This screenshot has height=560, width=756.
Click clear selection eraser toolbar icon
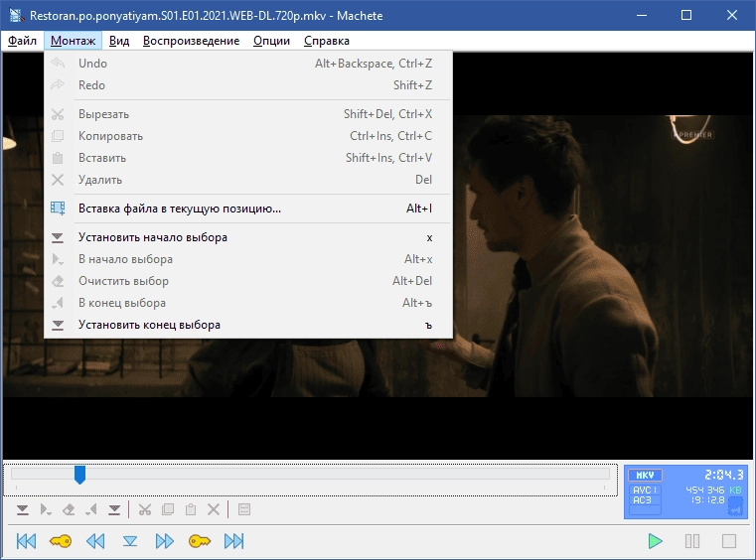point(69,510)
